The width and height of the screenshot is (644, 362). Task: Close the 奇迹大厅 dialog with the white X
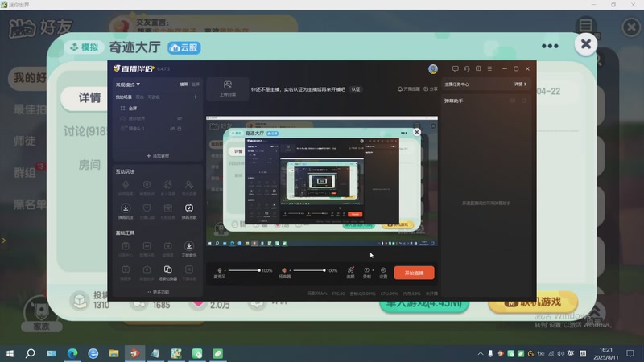[586, 44]
